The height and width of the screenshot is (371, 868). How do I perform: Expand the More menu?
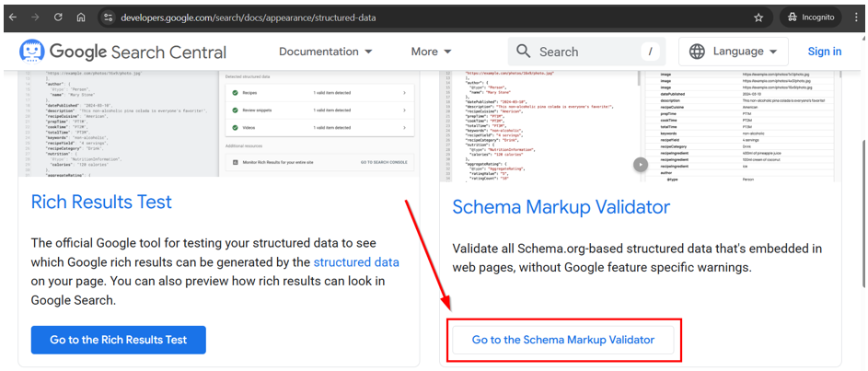(431, 52)
